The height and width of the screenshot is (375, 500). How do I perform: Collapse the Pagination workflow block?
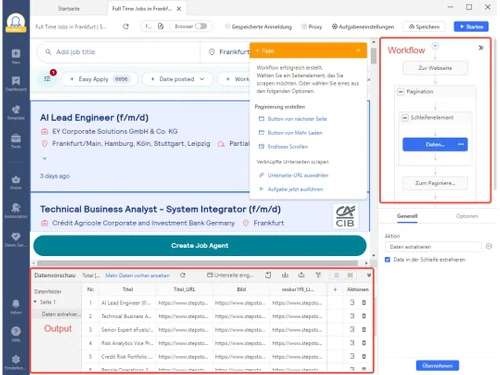click(x=400, y=91)
